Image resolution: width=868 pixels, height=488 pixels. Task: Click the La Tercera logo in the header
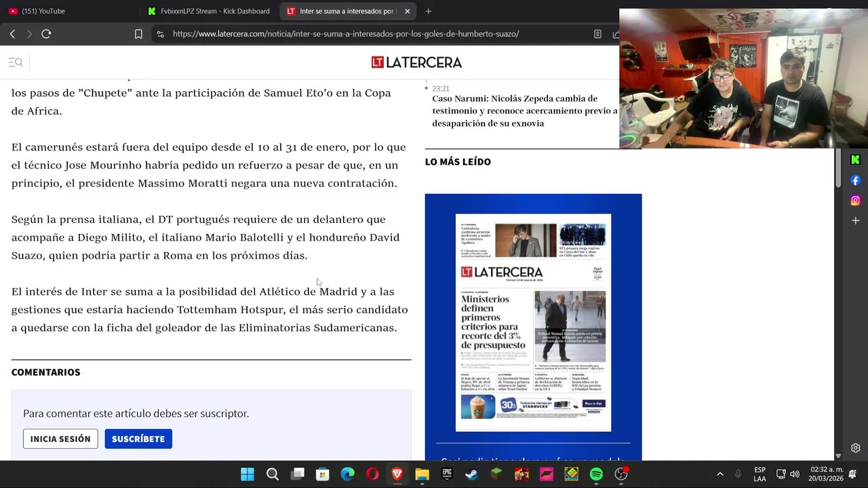click(416, 62)
